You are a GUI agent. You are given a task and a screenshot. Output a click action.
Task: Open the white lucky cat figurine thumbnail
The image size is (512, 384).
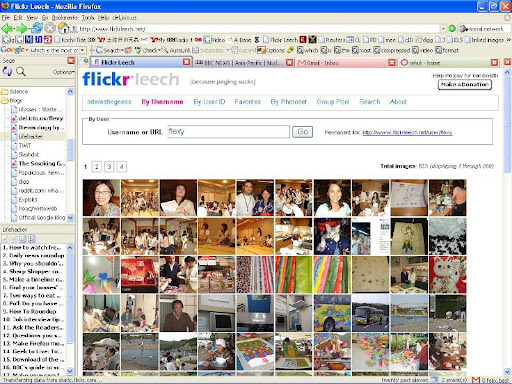click(x=447, y=275)
